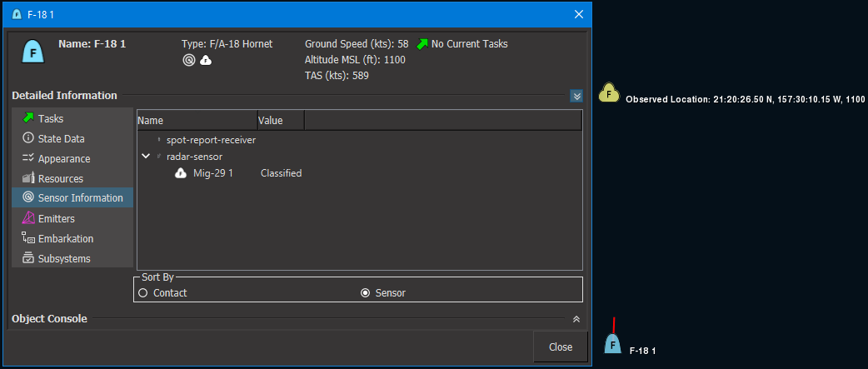Viewport: 868px width, 369px height.
Task: Collapse the Detailed Information section
Action: (x=576, y=96)
